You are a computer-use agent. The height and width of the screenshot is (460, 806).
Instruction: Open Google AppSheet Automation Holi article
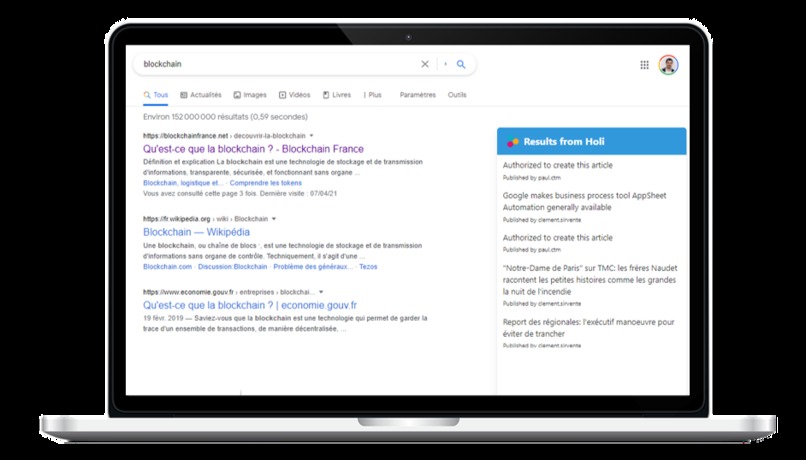click(x=584, y=201)
